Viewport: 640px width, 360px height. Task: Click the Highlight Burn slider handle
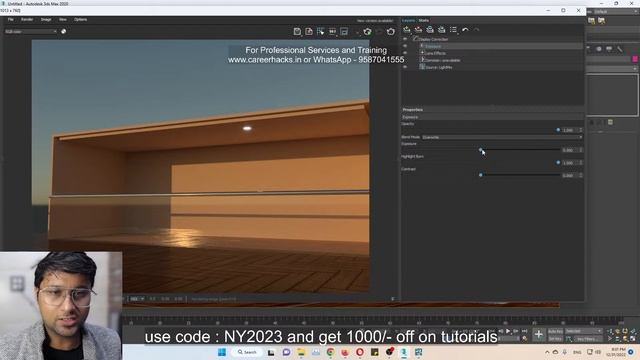(x=558, y=162)
